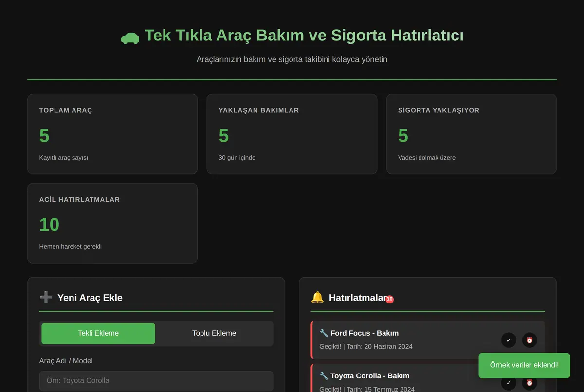Snooze the Ford Focus Bakım reminder
The image size is (584, 392).
click(529, 340)
